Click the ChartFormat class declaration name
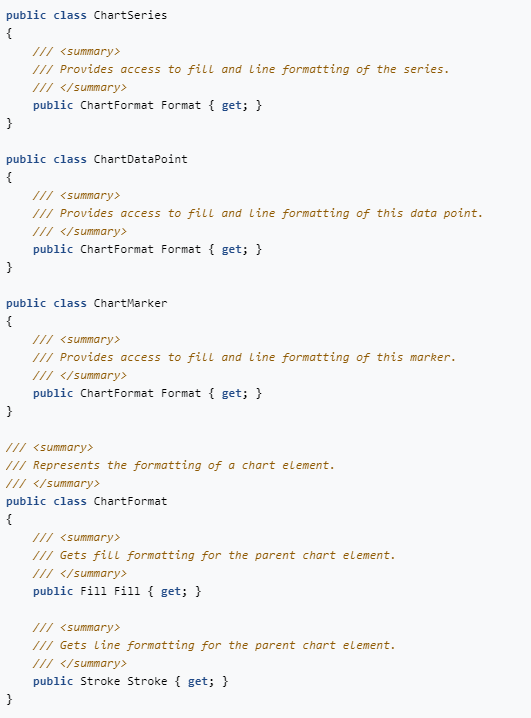The image size is (531, 718). click(130, 501)
